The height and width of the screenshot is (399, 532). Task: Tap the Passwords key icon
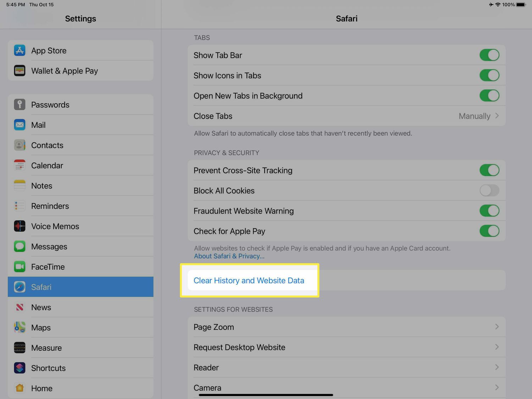click(20, 104)
